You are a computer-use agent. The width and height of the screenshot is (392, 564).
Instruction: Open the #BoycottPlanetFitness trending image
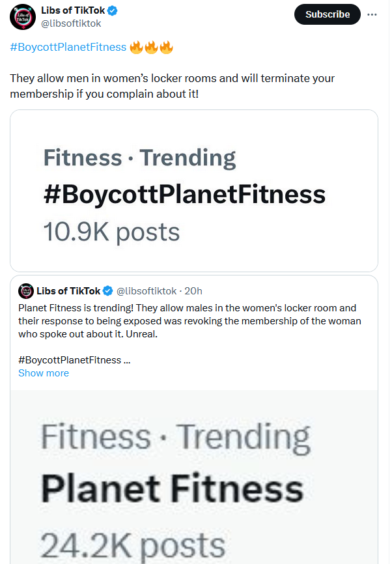point(194,191)
